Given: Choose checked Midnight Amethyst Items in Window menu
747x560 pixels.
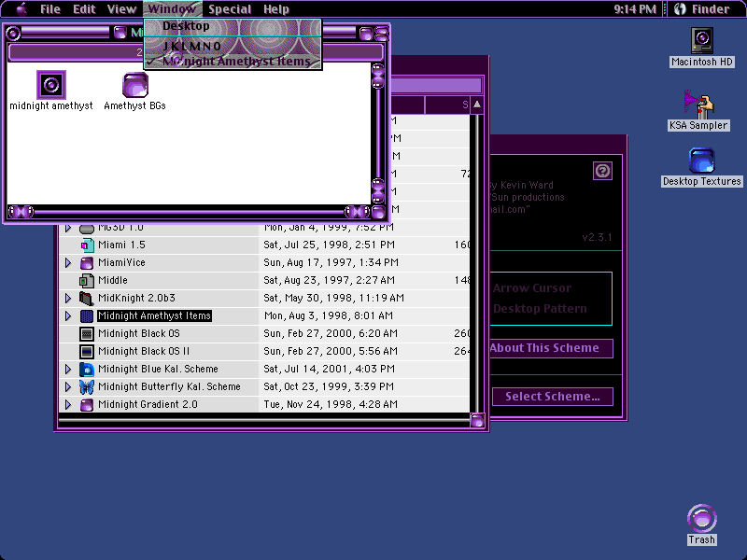Looking at the screenshot, I should point(233,61).
